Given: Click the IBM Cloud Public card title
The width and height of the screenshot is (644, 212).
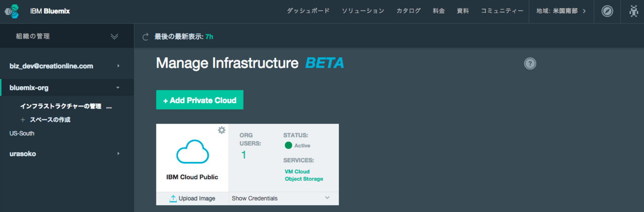Looking at the screenshot, I should [192, 177].
